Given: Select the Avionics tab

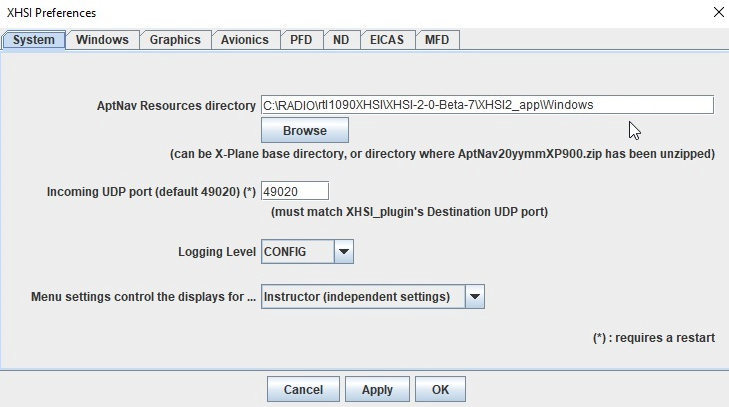Looking at the screenshot, I should click(245, 40).
